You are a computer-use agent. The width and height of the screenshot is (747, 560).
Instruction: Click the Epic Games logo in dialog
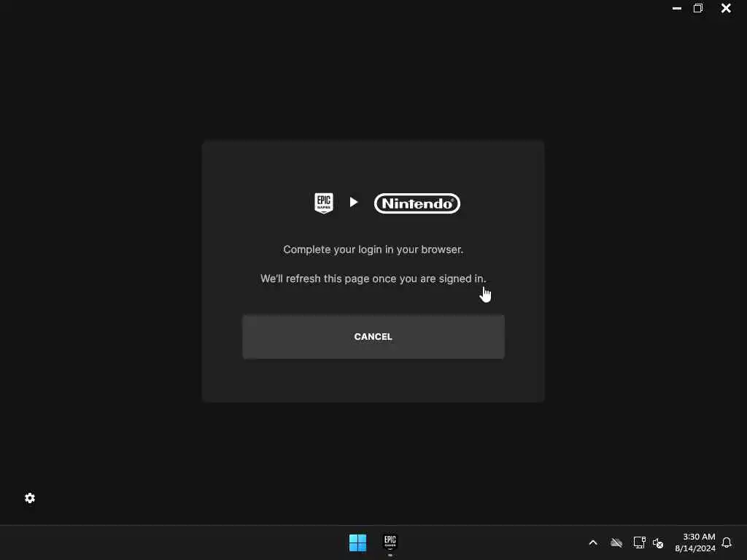[x=324, y=203]
